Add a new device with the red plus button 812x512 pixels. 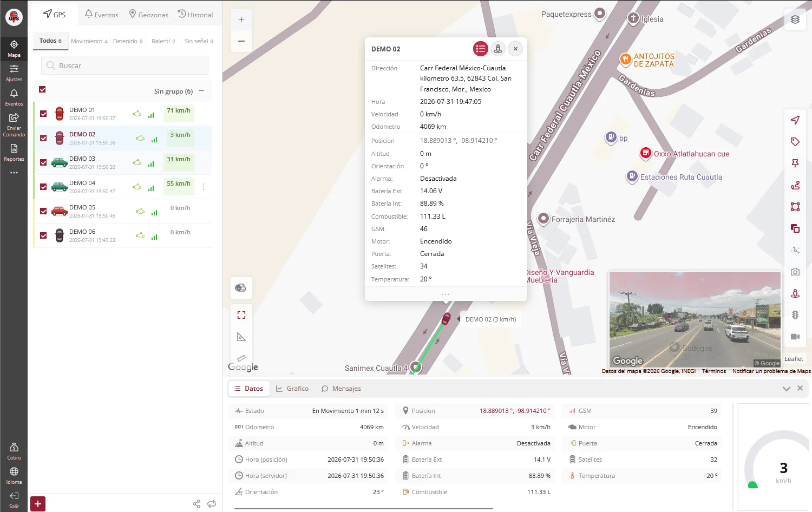pyautogui.click(x=38, y=504)
